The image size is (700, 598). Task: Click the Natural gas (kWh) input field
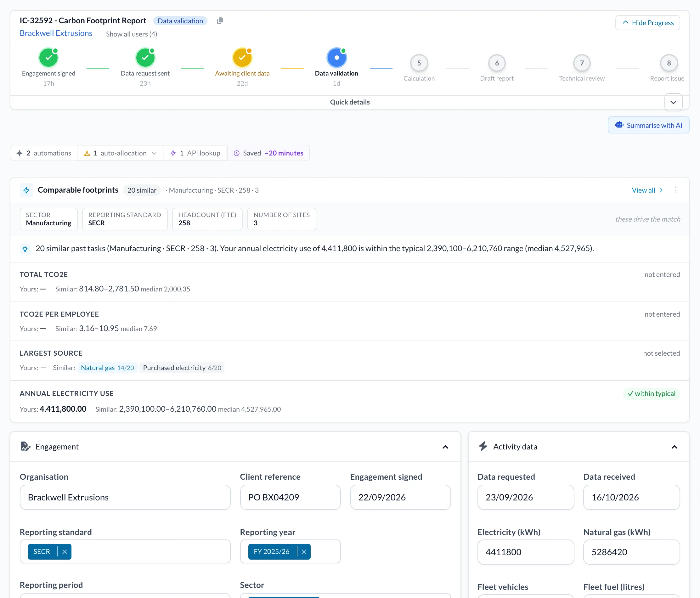[631, 552]
